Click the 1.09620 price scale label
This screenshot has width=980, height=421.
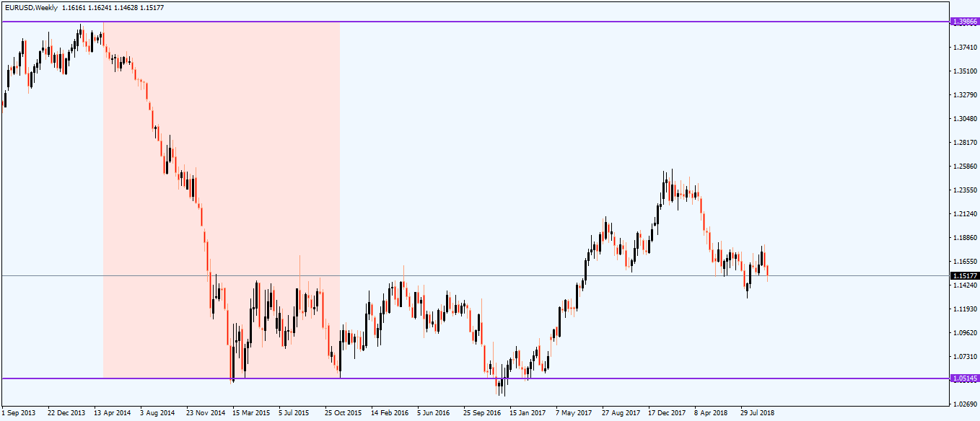click(x=965, y=333)
